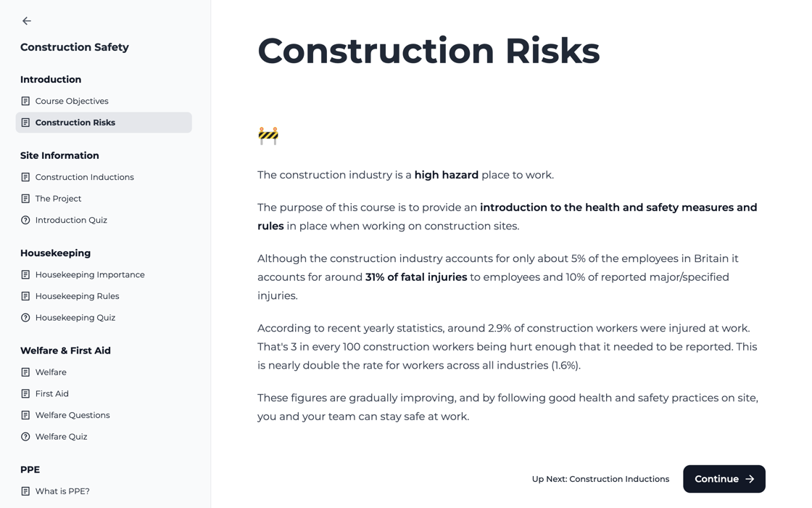The image size is (812, 508).
Task: Click the document icon next to The Project
Action: pyautogui.click(x=26, y=198)
